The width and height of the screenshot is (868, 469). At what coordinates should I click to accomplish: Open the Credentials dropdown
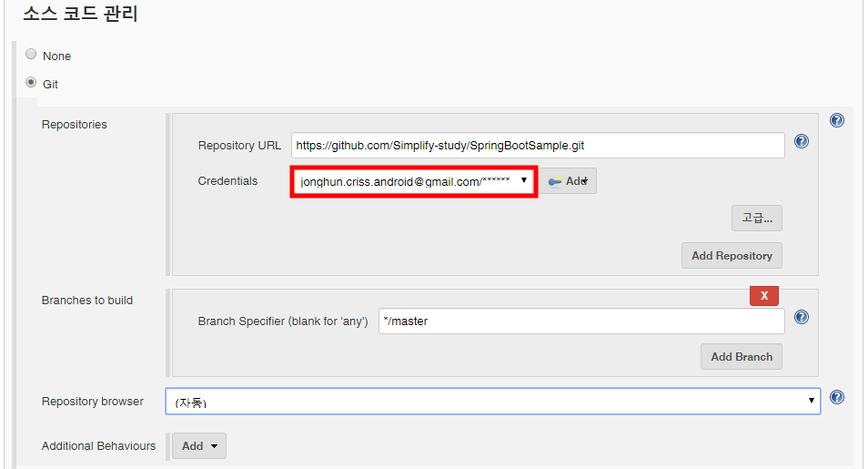pyautogui.click(x=413, y=181)
